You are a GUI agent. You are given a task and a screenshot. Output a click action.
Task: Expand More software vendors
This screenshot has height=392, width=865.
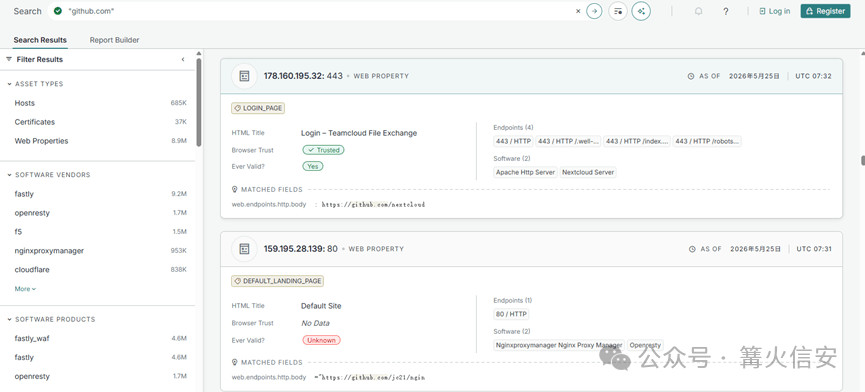pos(25,289)
